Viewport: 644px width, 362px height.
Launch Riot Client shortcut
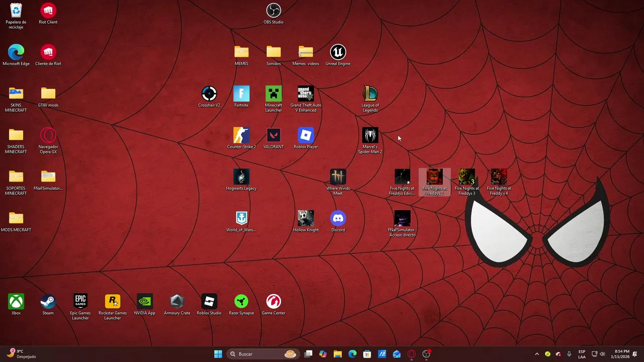click(48, 14)
